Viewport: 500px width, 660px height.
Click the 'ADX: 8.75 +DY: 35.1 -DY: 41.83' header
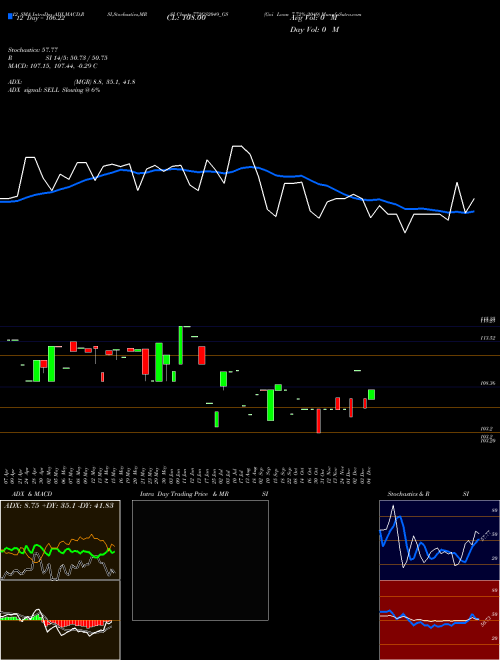[59, 505]
